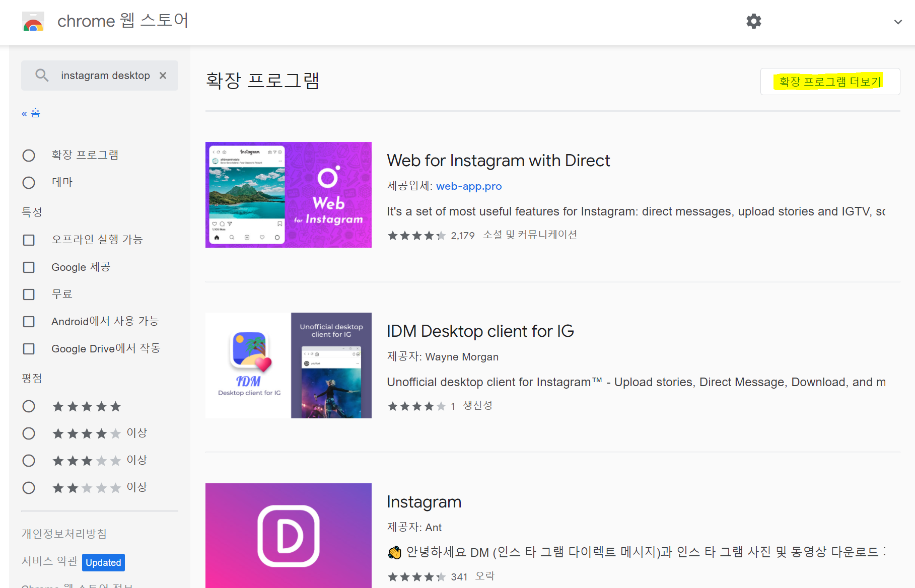The width and height of the screenshot is (915, 588).
Task: Click the 제공자: Ant text
Action: 414,528
